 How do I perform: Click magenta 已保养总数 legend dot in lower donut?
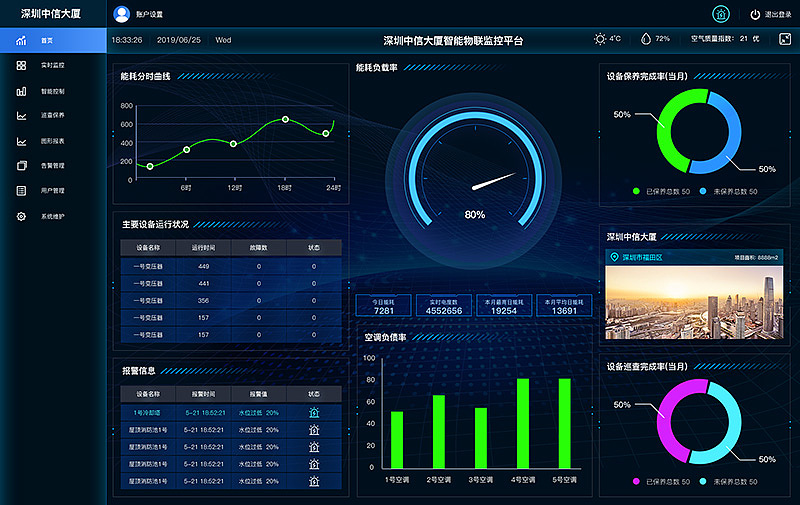coord(636,482)
